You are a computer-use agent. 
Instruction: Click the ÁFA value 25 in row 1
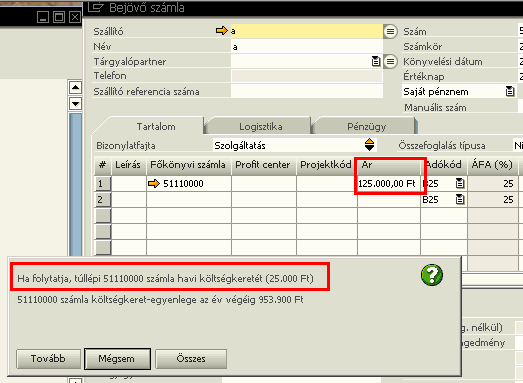point(493,183)
